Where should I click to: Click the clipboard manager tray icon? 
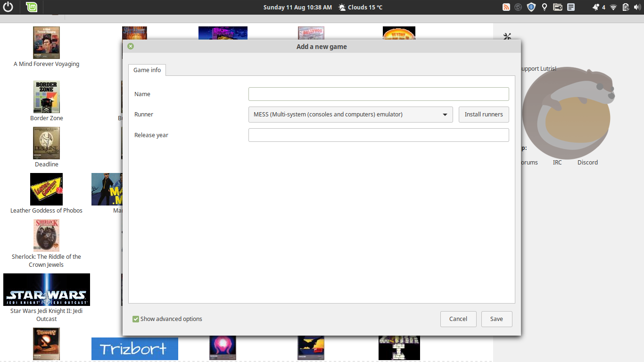click(x=571, y=7)
